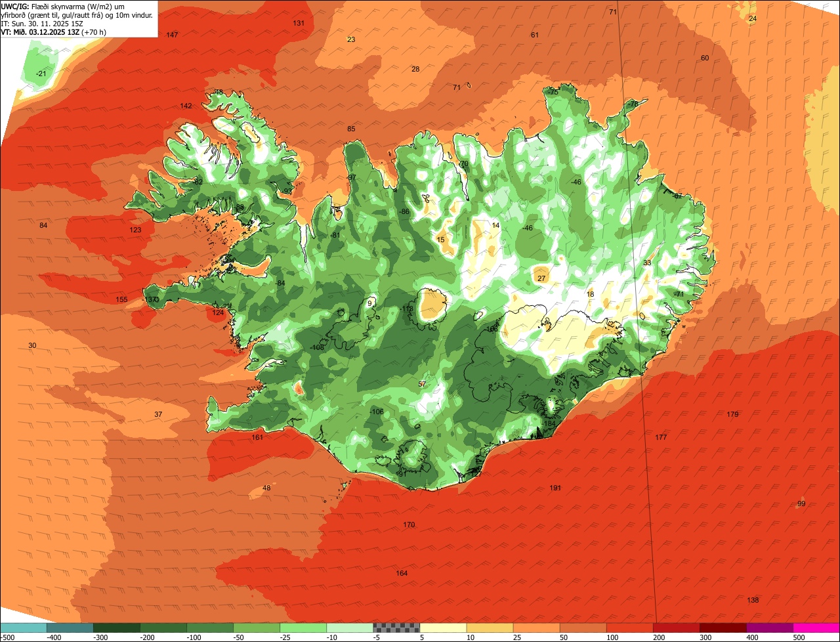Click the map value '28'
The height and width of the screenshot is (642, 840).
[x=415, y=69]
